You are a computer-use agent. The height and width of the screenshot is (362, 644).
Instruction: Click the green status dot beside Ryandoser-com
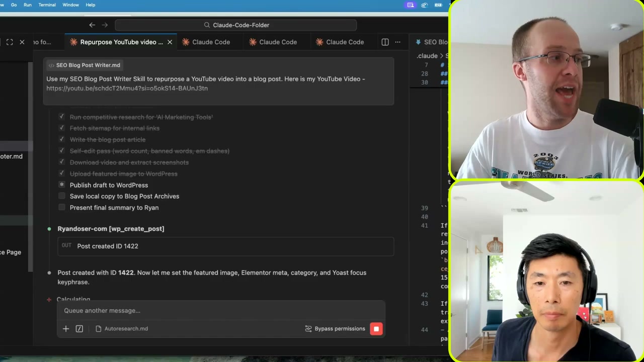point(49,229)
